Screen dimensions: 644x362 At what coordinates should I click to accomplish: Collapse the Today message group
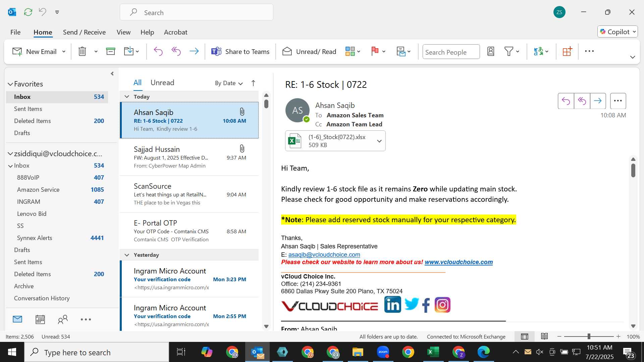point(127,97)
